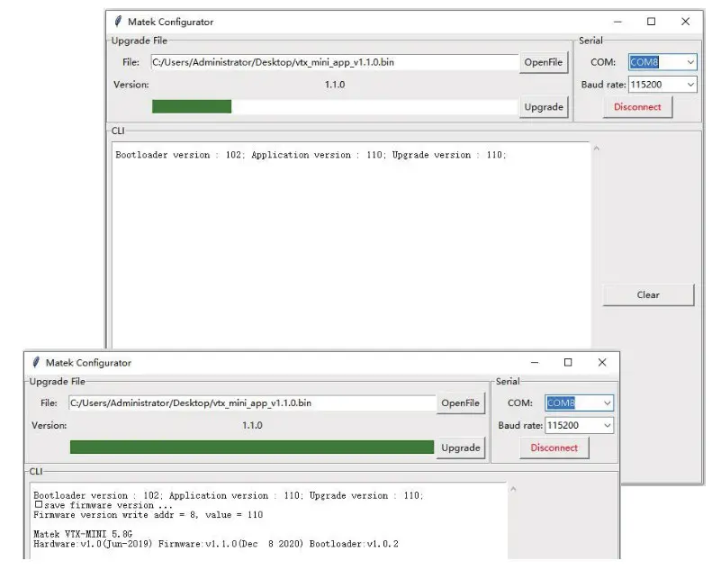Click the file path field on the bottom window
This screenshot has width=721, height=588.
[252, 403]
